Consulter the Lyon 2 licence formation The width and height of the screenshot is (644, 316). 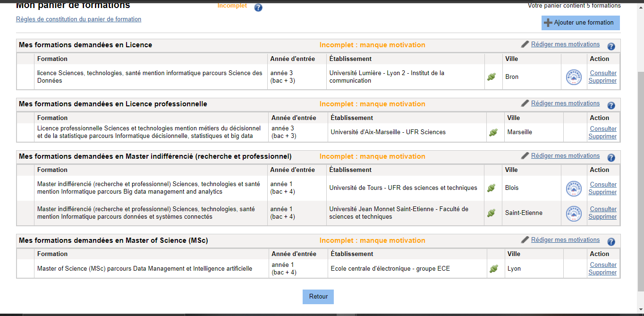click(x=603, y=73)
